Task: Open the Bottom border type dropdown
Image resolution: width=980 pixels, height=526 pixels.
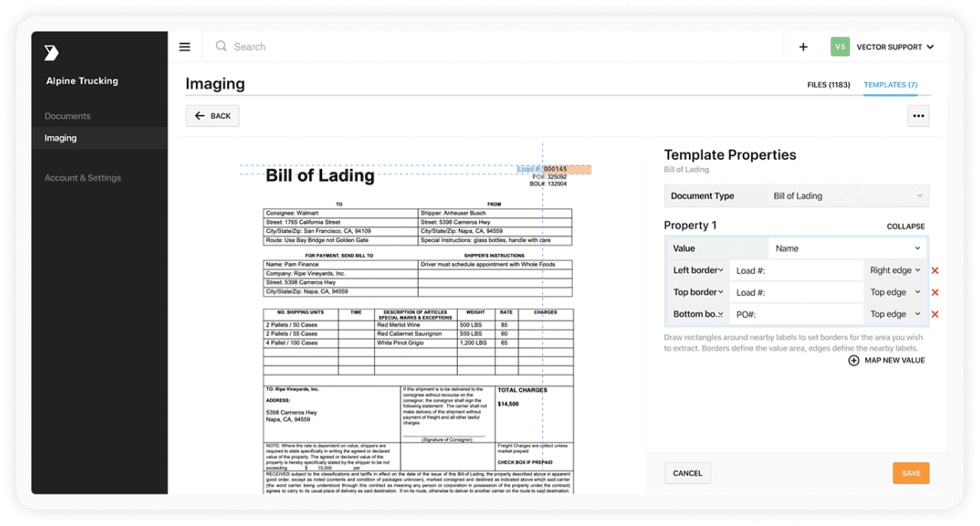Action: point(697,314)
